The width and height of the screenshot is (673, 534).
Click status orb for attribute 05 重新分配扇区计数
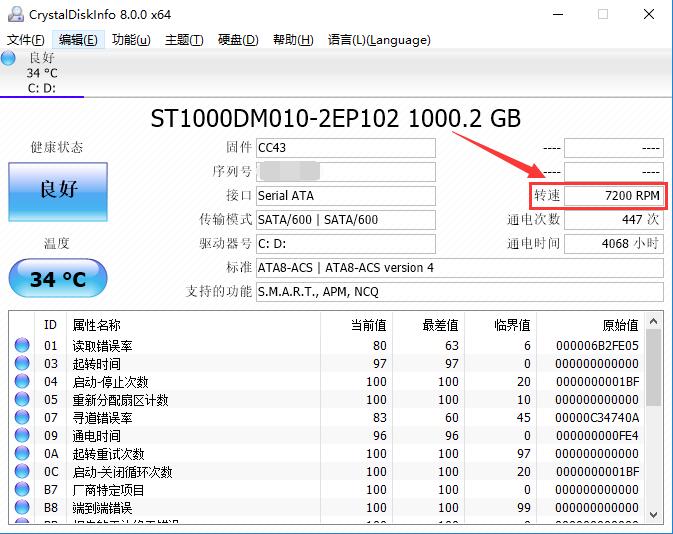pyautogui.click(x=22, y=399)
